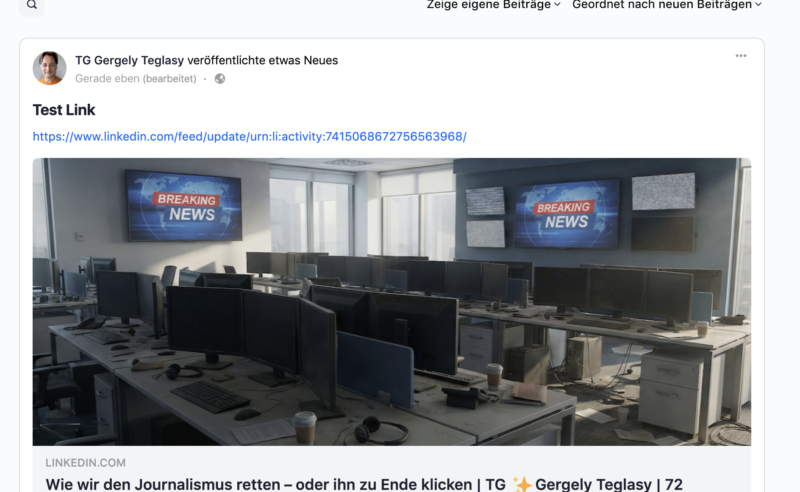
Task: Click the right 'Breaking News' screen in preview
Action: [x=566, y=214]
